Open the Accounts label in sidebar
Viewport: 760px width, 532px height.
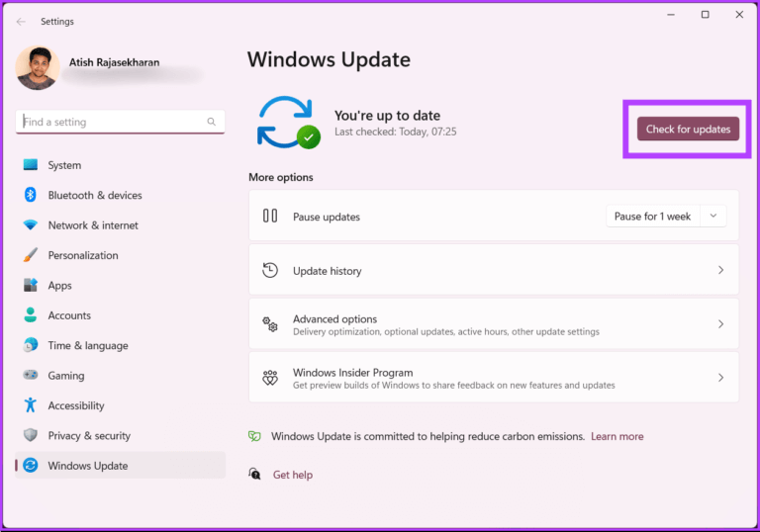[69, 315]
